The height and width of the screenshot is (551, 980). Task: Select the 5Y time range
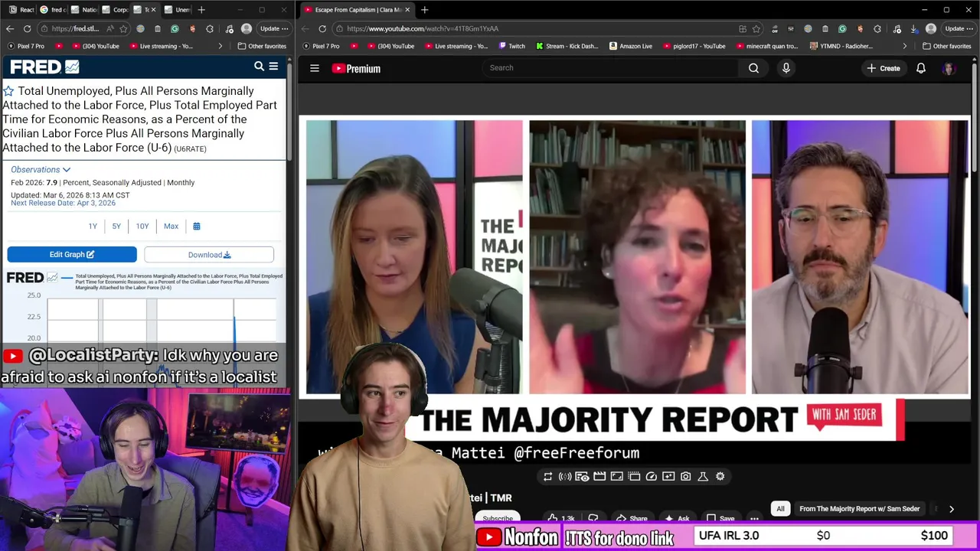click(x=116, y=226)
